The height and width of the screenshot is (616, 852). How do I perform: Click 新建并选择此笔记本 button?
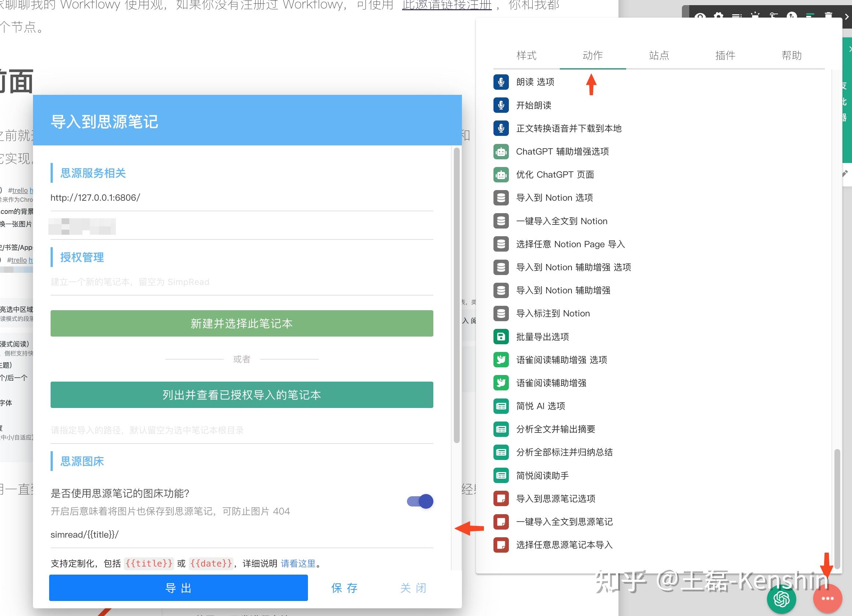point(242,323)
